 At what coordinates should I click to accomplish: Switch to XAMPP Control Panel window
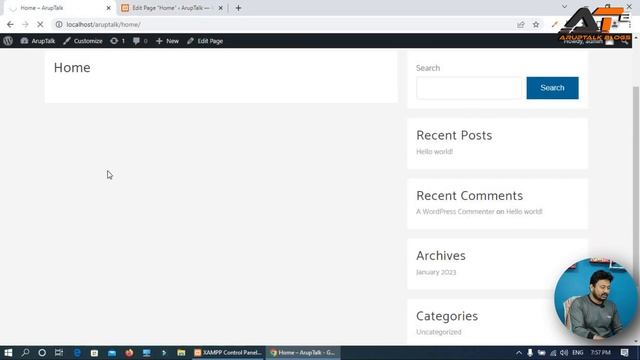(x=228, y=353)
